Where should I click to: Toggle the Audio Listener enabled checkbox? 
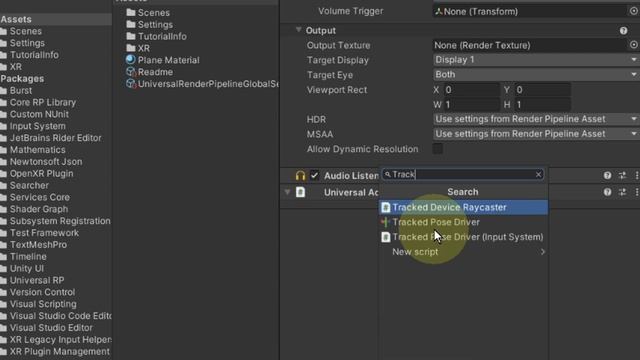pos(314,176)
